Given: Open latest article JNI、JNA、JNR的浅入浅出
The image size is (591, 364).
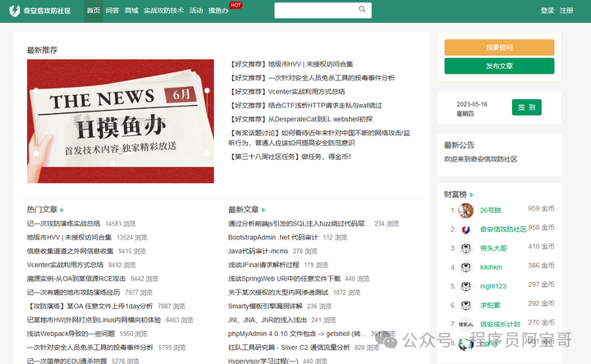Looking at the screenshot, I should point(268,320).
